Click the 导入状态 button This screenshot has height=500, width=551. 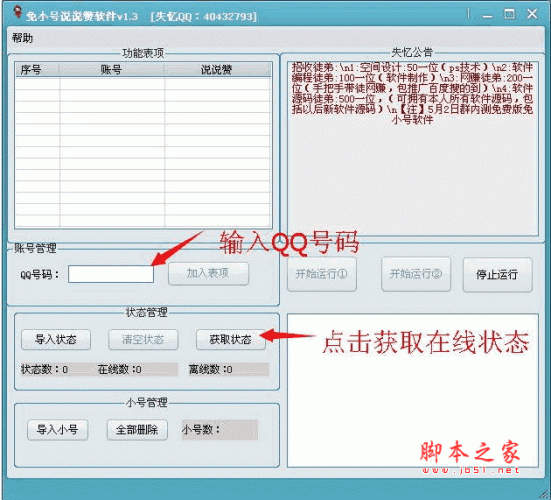[x=56, y=339]
